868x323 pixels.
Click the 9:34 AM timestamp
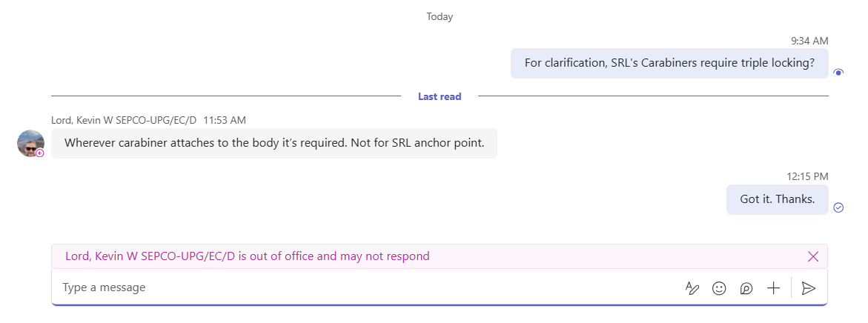809,41
